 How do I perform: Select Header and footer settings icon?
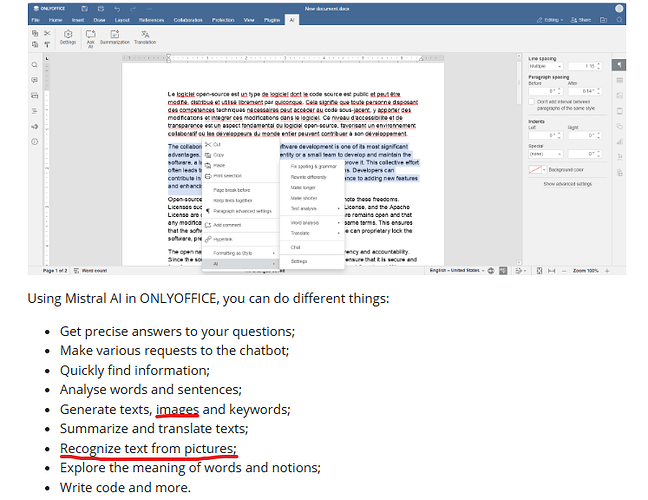click(619, 111)
